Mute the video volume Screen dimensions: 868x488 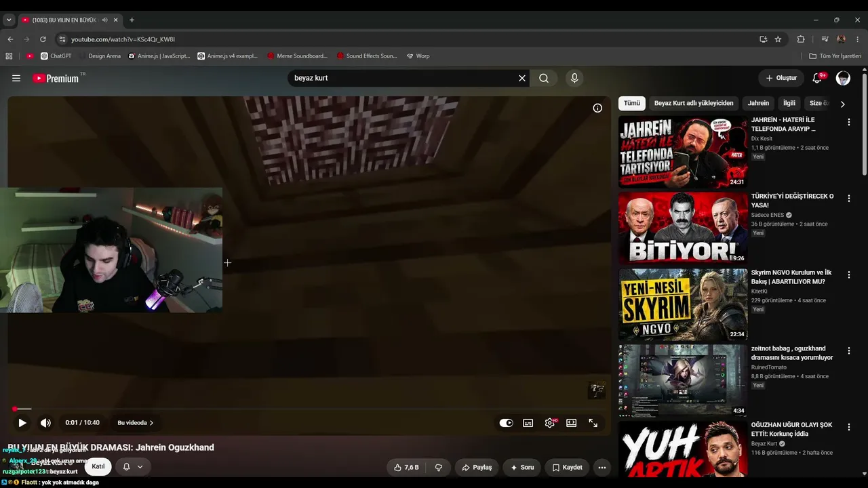45,423
